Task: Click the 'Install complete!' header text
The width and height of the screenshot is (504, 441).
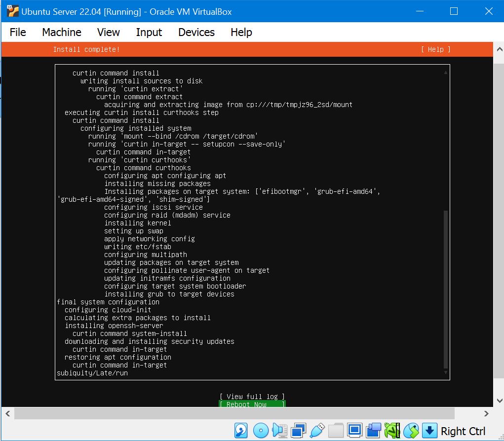Action: pos(86,49)
